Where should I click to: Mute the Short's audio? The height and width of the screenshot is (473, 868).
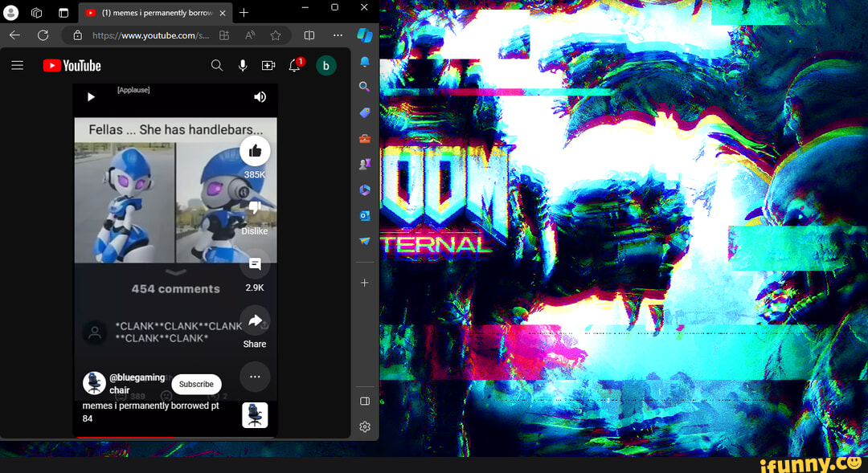coord(260,97)
